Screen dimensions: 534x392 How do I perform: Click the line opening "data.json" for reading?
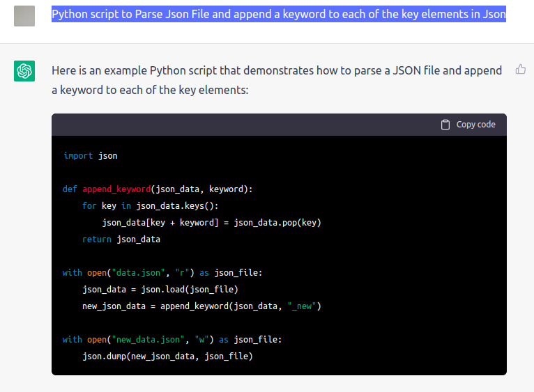[162, 273]
